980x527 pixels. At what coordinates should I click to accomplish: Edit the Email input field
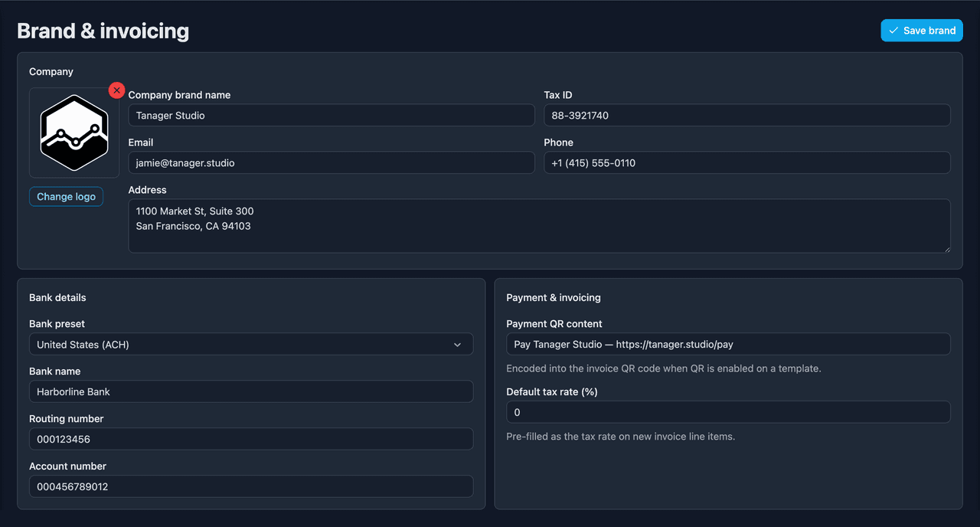(332, 163)
